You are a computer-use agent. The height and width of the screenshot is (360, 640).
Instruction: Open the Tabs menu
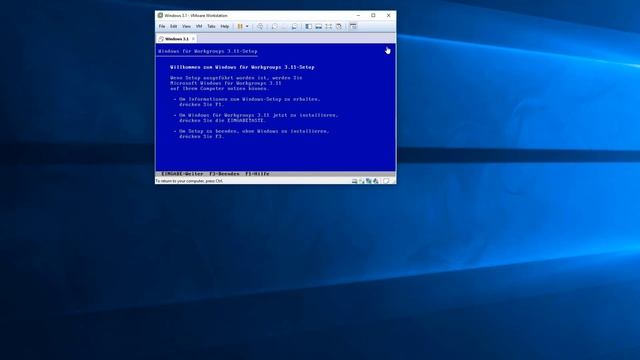(x=211, y=27)
